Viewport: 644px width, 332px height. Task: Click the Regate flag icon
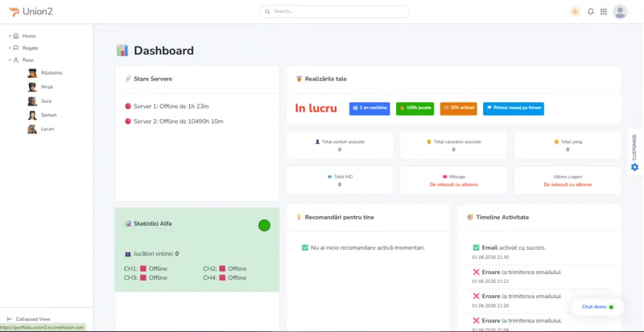pyautogui.click(x=16, y=48)
